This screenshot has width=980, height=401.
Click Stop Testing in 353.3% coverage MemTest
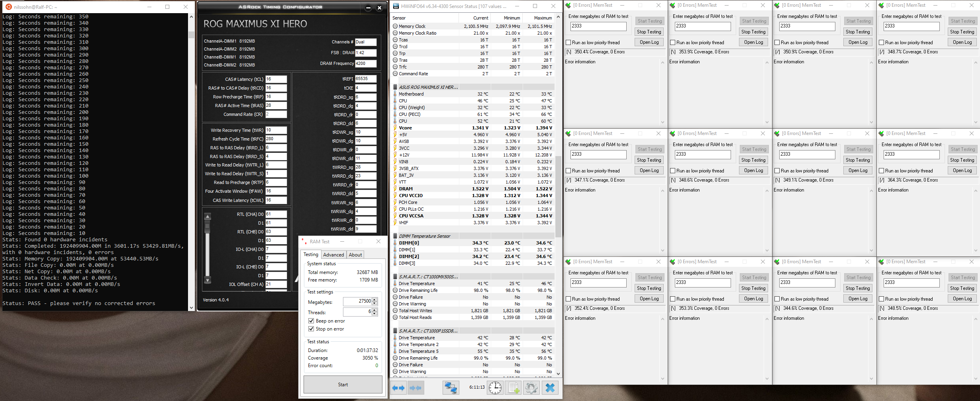[x=753, y=288]
